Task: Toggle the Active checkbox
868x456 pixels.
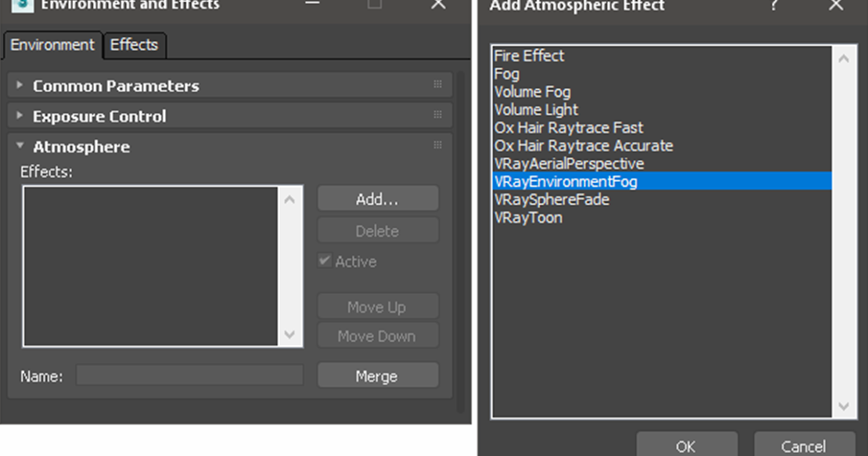Action: point(325,261)
